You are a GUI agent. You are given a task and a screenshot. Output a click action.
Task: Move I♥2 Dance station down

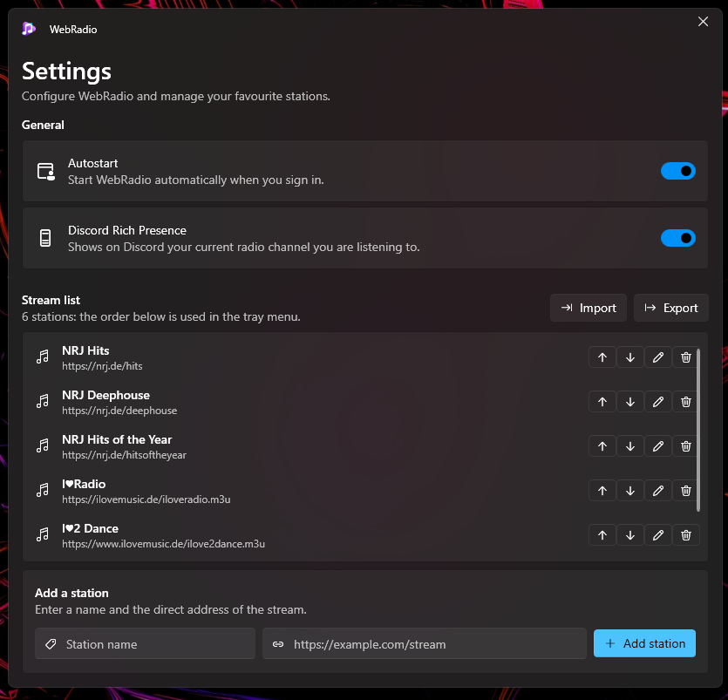pos(630,535)
